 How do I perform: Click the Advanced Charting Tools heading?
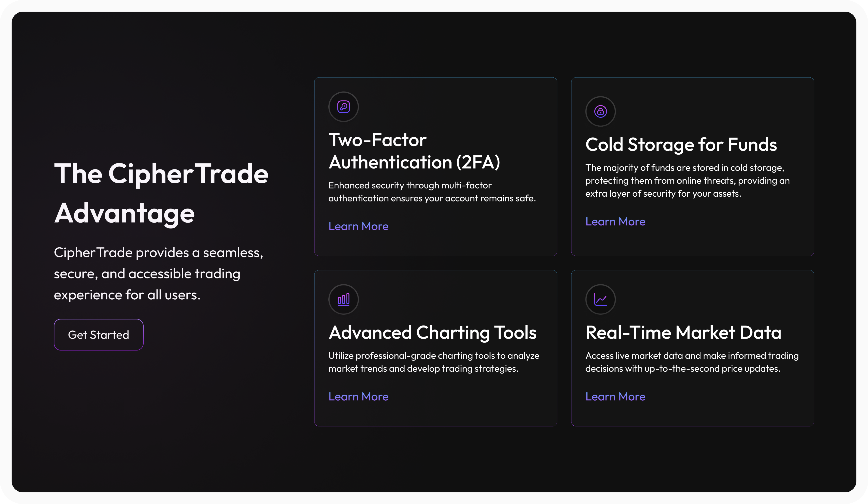pyautogui.click(x=433, y=333)
